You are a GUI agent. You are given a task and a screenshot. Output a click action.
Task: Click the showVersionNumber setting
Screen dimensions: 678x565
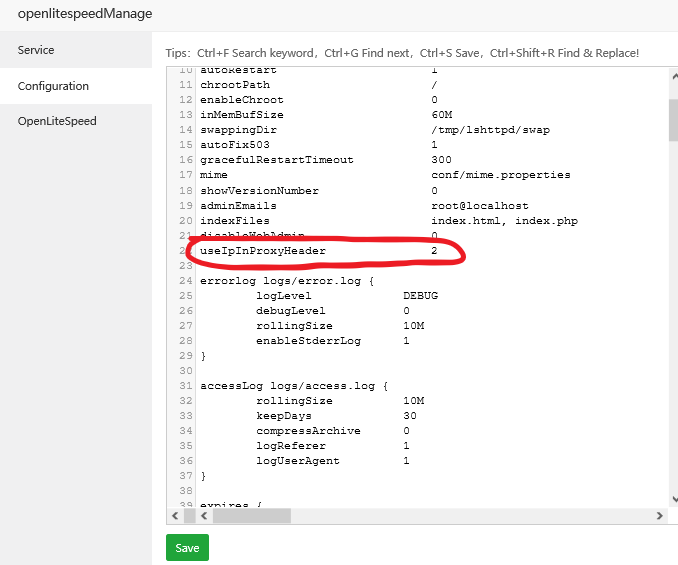click(259, 191)
